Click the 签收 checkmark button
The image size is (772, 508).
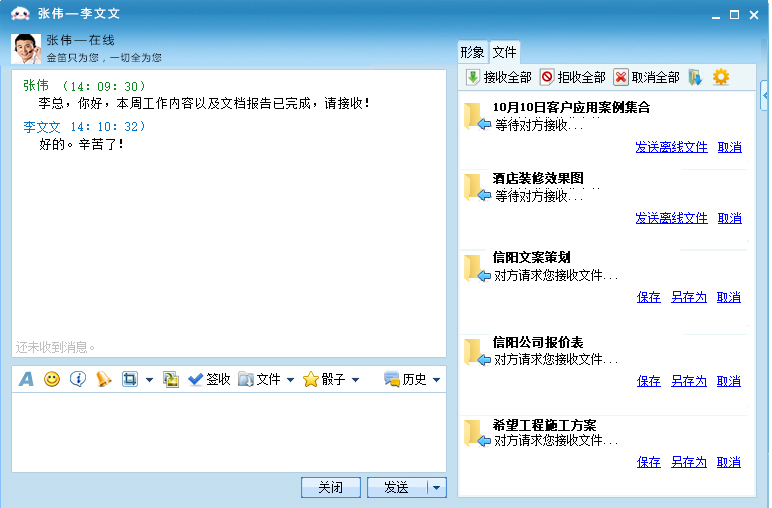click(209, 379)
